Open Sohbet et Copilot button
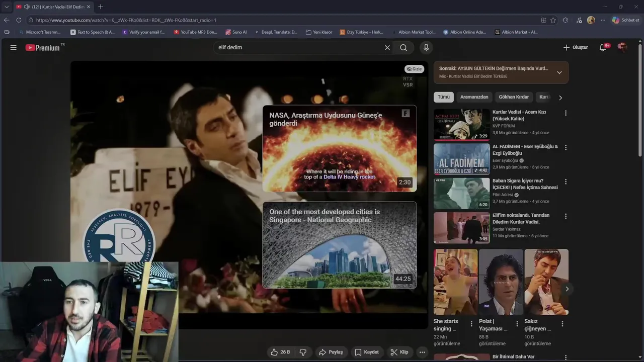The height and width of the screenshot is (362, 644). (626, 20)
